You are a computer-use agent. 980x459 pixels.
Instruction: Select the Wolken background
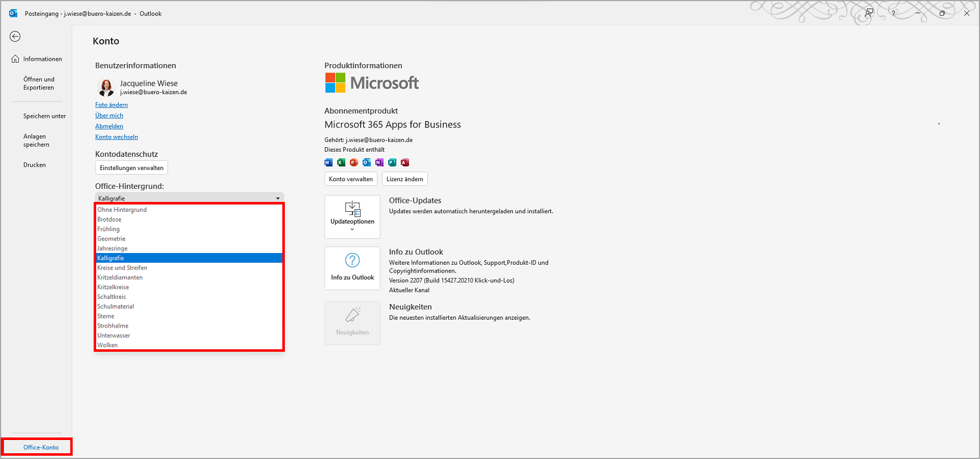click(189, 345)
